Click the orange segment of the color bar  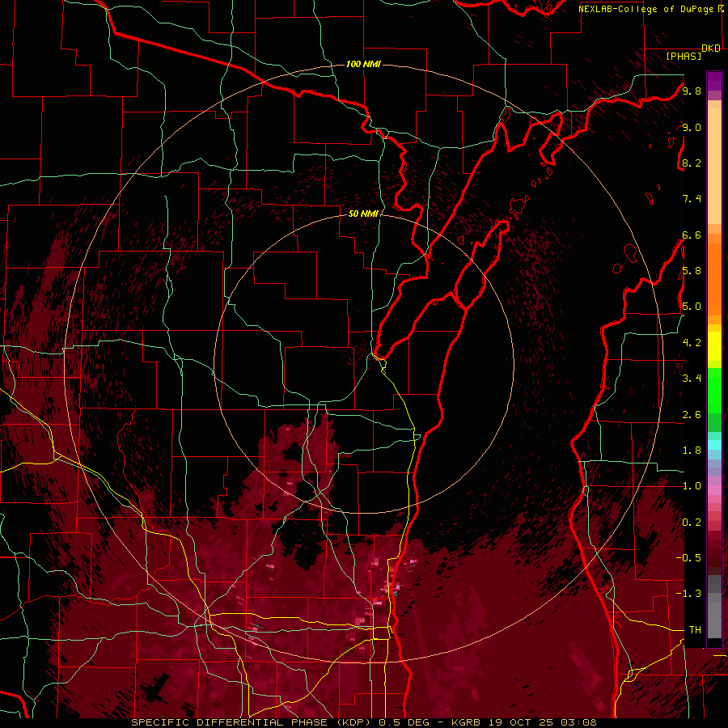[714, 278]
